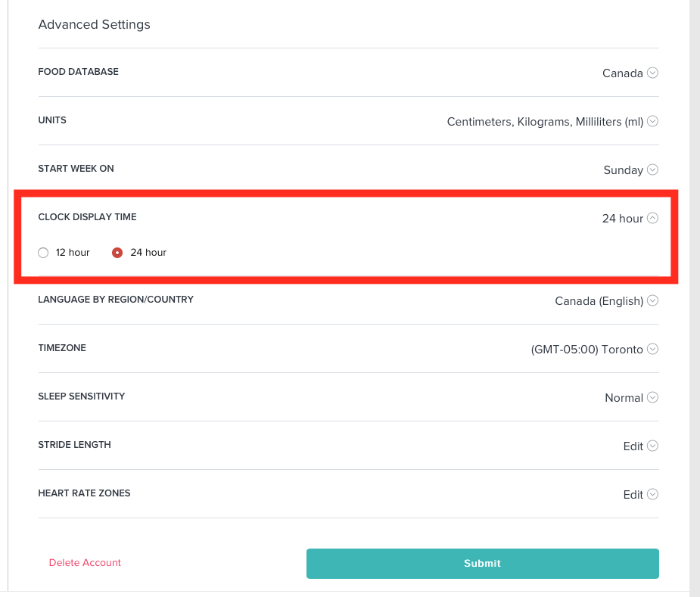Expand the Stride Length chevron
Viewport: 700px width, 597px height.
click(652, 446)
